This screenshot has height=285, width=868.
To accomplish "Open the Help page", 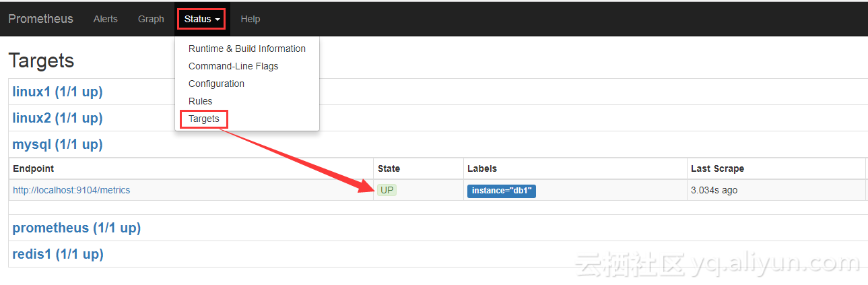I will coord(250,19).
